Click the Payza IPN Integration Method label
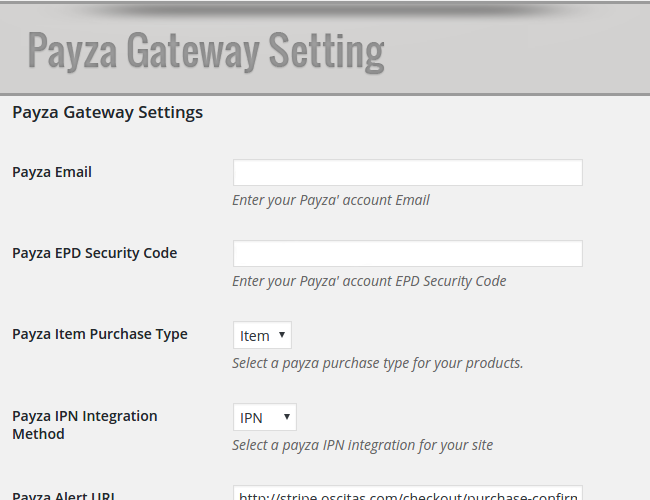 [85, 425]
